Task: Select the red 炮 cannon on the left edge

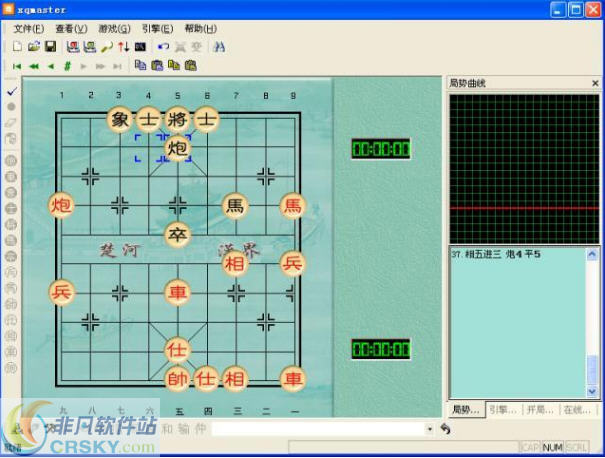Action: click(61, 205)
